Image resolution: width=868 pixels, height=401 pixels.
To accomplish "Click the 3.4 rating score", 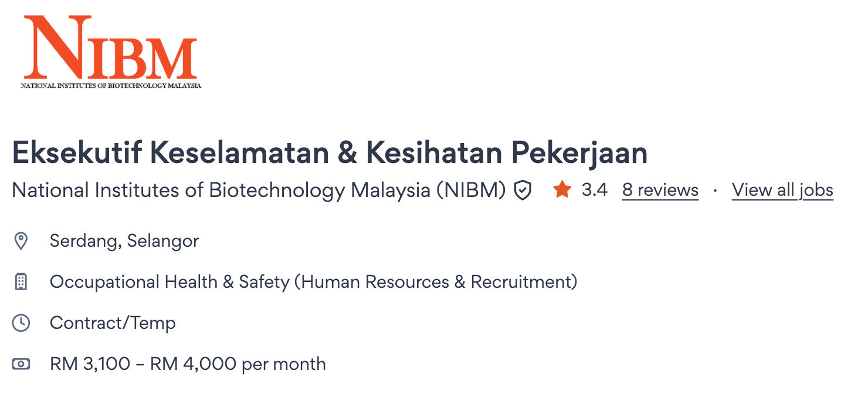I will coord(594,191).
